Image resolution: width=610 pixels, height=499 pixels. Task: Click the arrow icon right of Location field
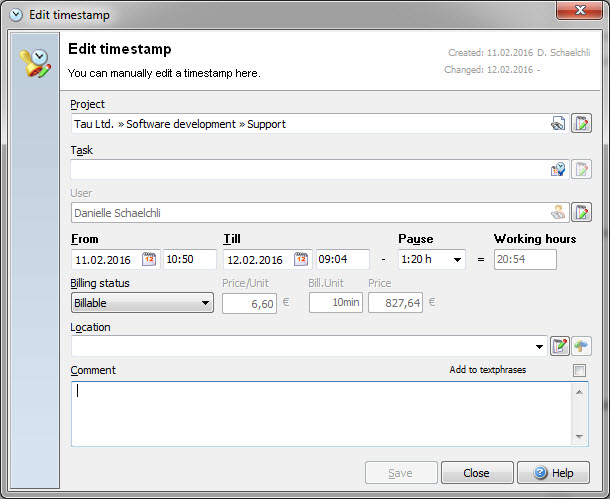coord(581,346)
